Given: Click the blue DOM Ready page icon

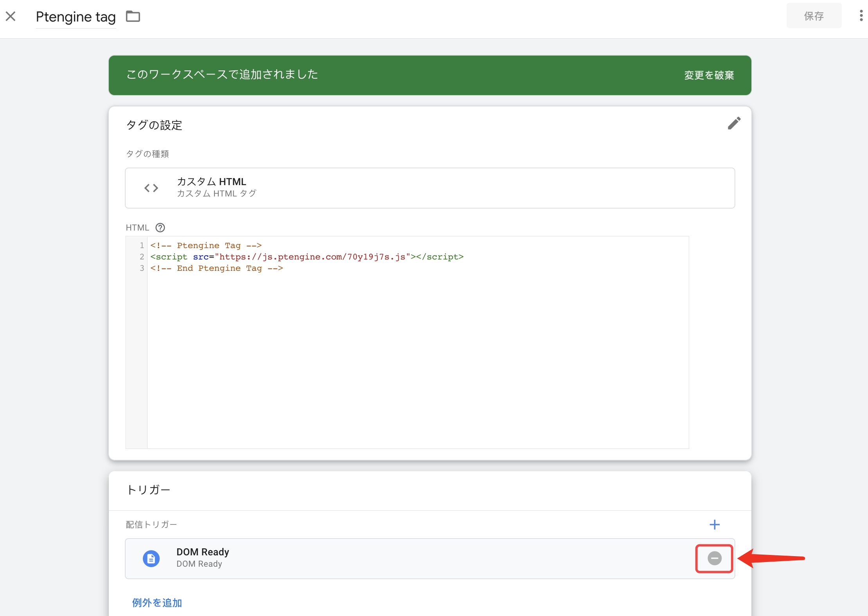Looking at the screenshot, I should pyautogui.click(x=151, y=558).
